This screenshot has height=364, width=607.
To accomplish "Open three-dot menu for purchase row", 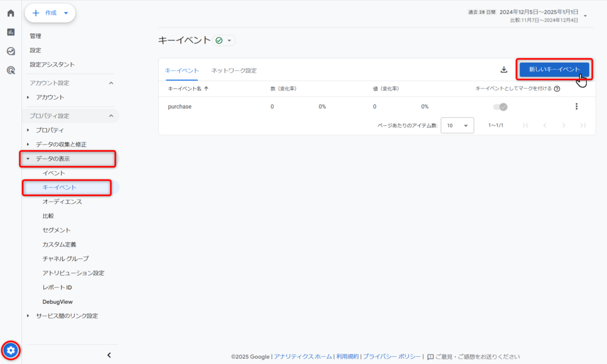I will tap(576, 107).
